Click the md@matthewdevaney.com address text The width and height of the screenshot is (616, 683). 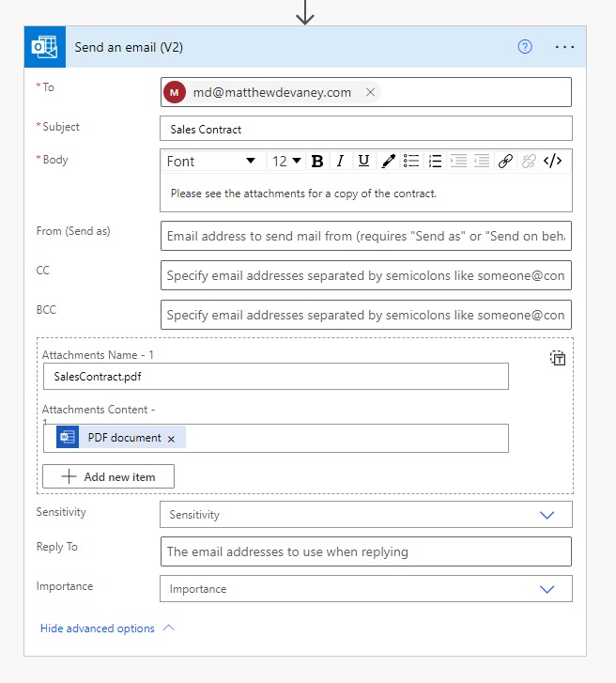point(272,92)
